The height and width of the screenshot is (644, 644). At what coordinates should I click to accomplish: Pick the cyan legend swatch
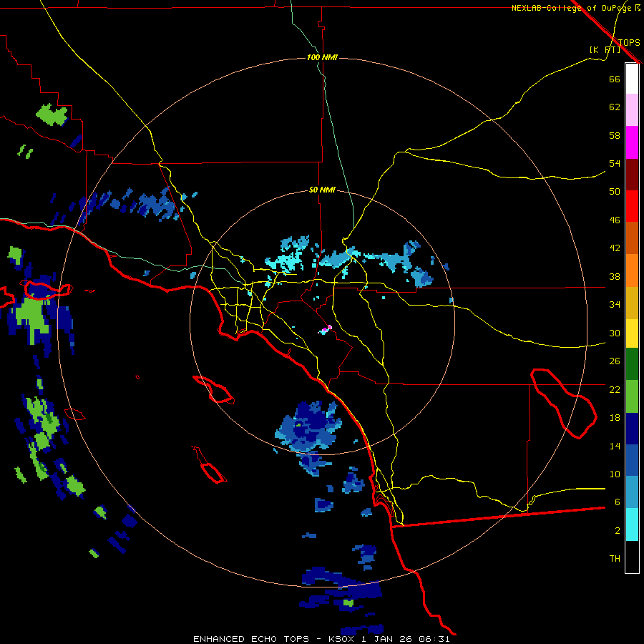click(632, 525)
